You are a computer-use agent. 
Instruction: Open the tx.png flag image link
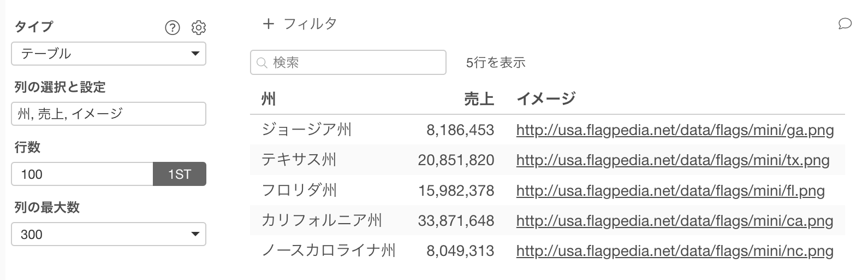(673, 160)
